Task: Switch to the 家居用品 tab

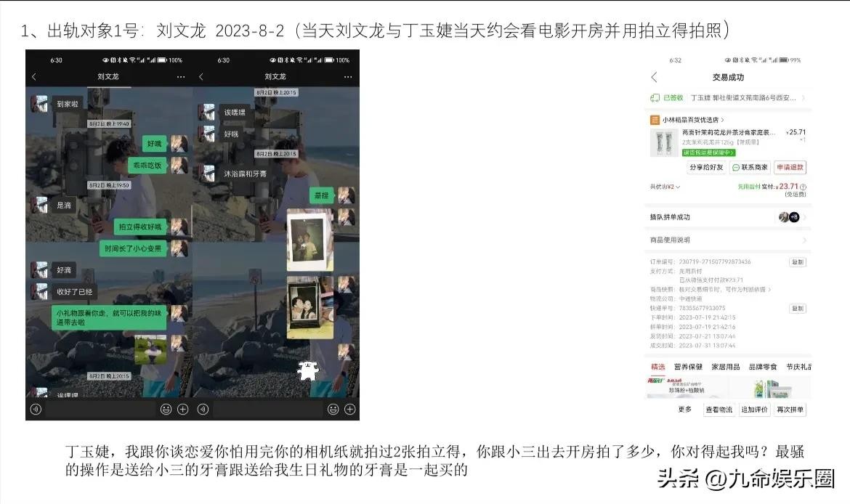Action: tap(725, 367)
